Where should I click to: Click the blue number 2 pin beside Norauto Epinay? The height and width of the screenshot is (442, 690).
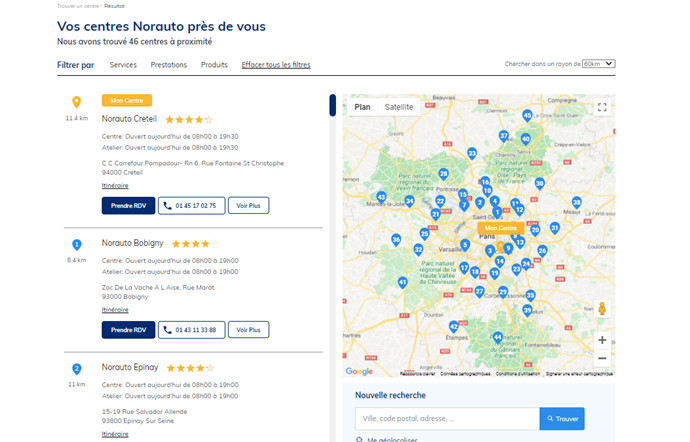point(77,369)
